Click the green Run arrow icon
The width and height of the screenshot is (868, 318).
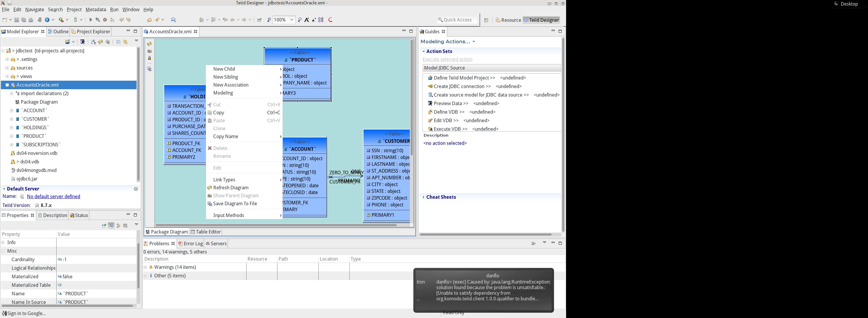90,20
